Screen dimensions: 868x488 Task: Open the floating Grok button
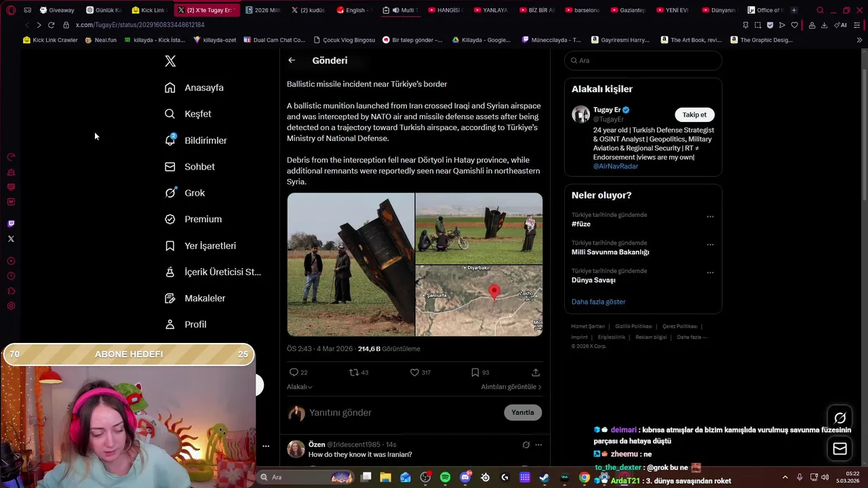(x=840, y=418)
